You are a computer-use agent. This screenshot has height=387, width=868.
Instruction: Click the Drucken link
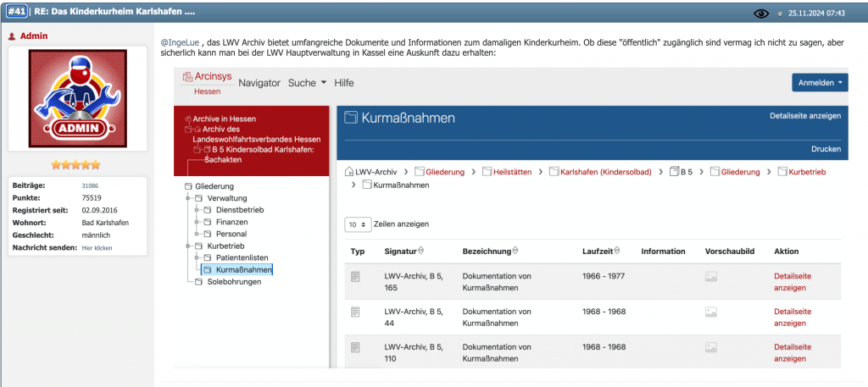pos(826,149)
